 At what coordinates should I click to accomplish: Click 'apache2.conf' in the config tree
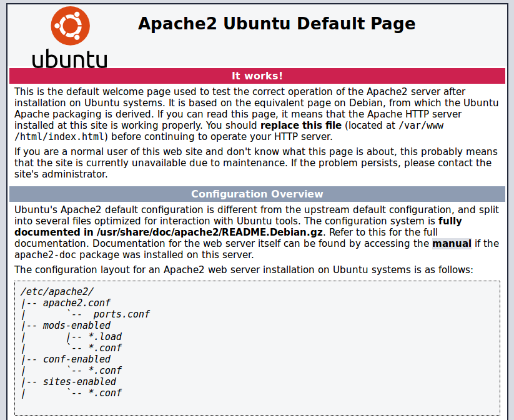coord(76,303)
